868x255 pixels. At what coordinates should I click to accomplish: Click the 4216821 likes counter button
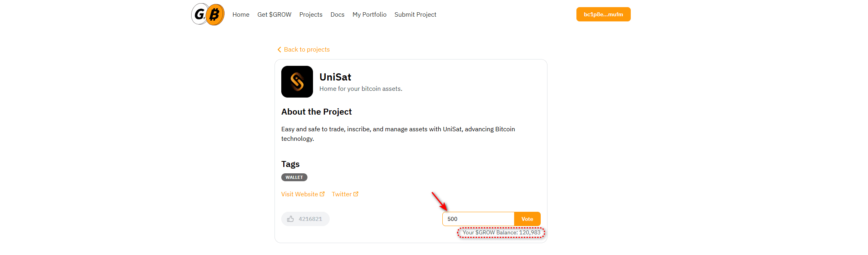click(305, 219)
